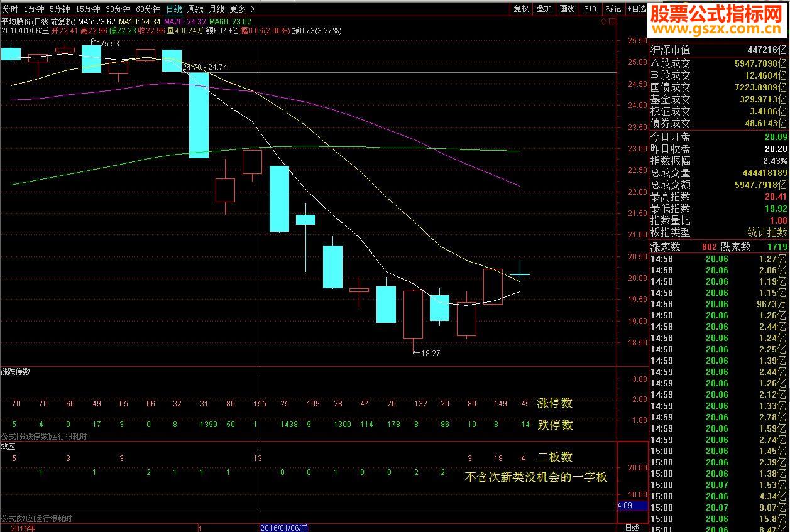Viewport: 790px width, 532px height.
Task: Select the 15分钟 period tab
Action: [88, 9]
